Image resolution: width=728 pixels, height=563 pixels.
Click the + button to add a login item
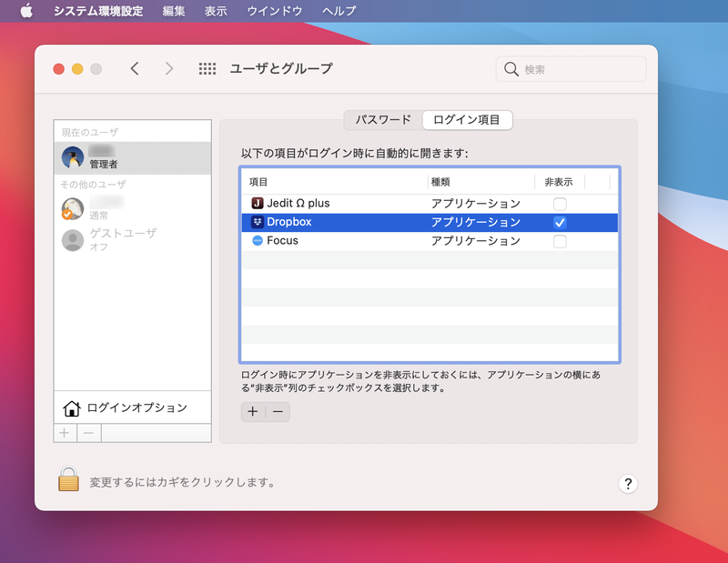point(252,412)
